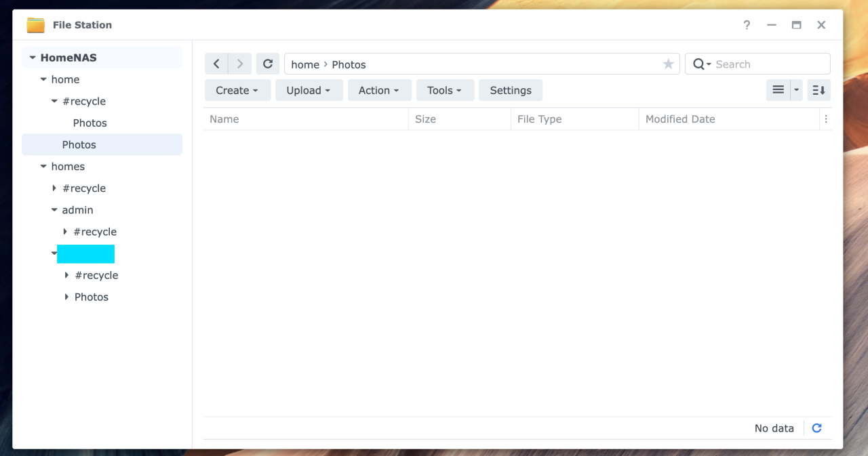Open the Action menu
The height and width of the screenshot is (456, 868).
(x=379, y=89)
